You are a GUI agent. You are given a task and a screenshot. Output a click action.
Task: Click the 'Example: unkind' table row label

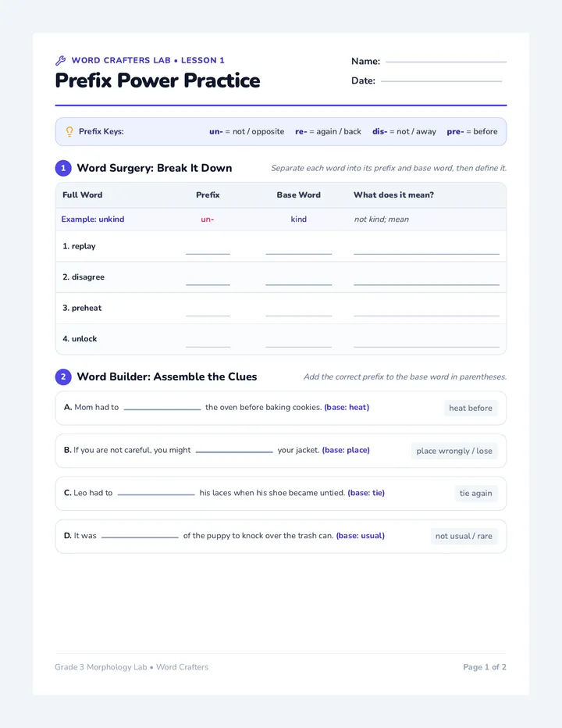93,219
